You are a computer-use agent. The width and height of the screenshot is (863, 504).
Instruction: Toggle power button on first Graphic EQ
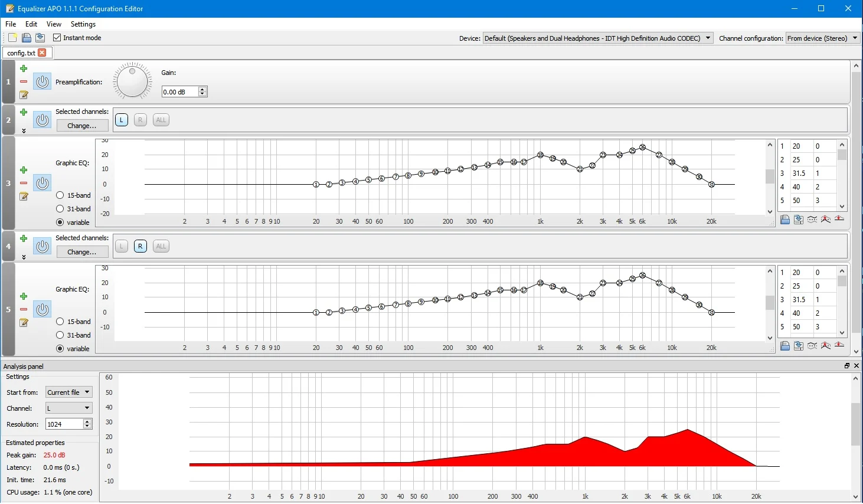[42, 183]
